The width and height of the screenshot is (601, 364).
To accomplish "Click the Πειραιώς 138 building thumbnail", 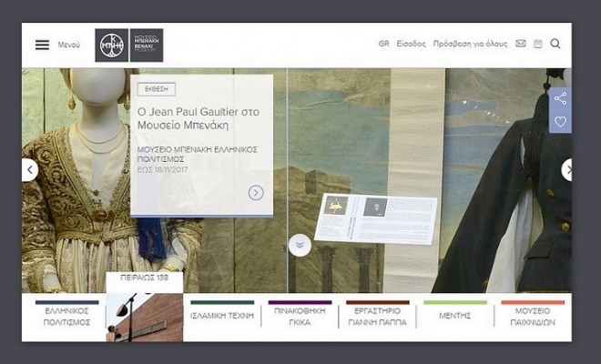I will click(145, 318).
